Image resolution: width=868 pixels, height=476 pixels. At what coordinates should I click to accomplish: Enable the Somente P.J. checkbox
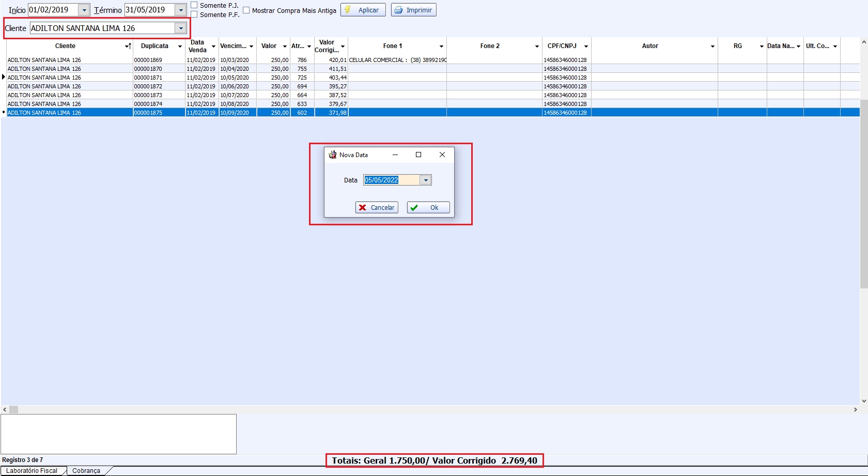(x=194, y=5)
